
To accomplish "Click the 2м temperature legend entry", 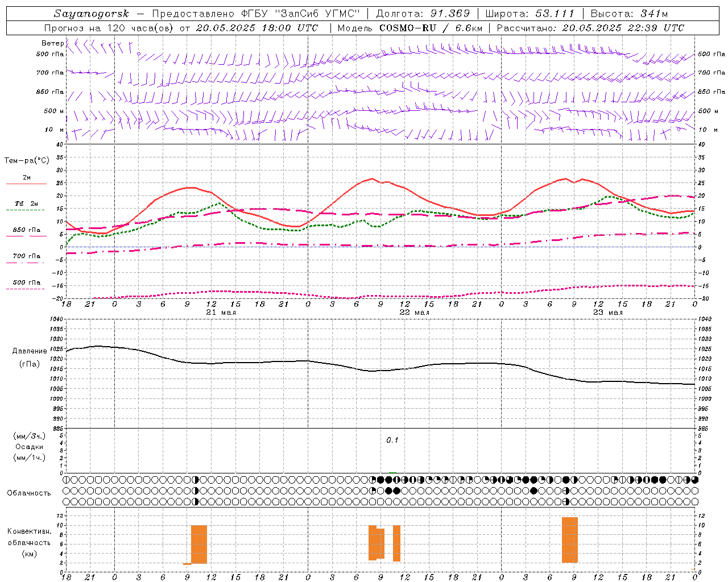I will coord(26,178).
